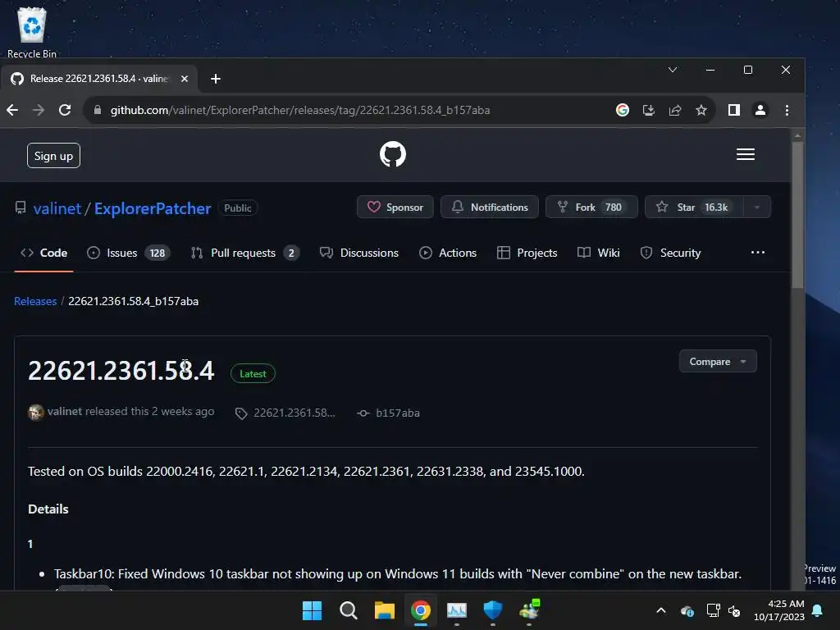Open the Issues tab
Image resolution: width=840 pixels, height=630 pixels.
(x=129, y=253)
